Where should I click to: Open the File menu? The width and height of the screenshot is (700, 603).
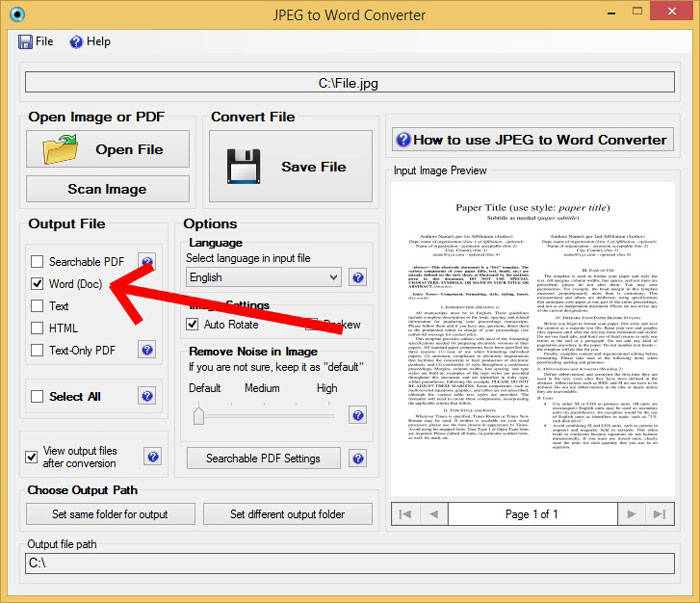36,42
